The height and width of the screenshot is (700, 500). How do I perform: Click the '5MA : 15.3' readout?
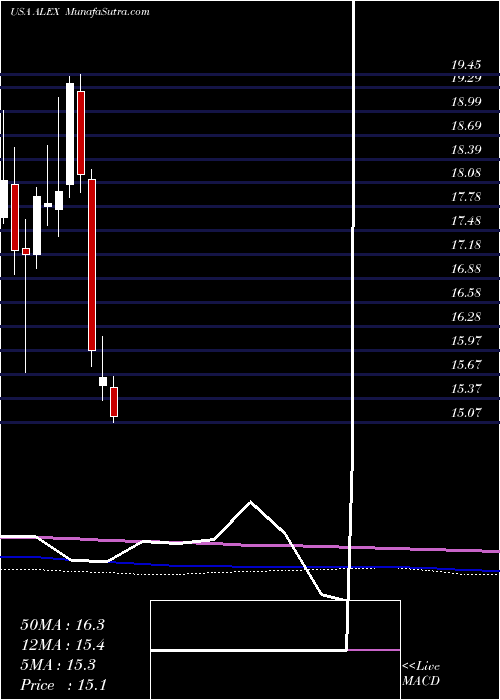pyautogui.click(x=58, y=665)
